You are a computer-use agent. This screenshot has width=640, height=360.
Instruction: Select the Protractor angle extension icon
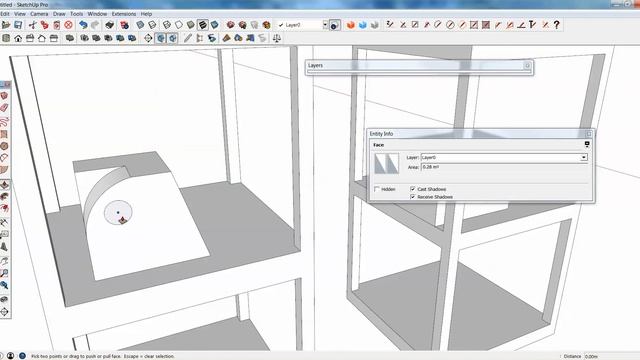pyautogui.click(x=521, y=25)
